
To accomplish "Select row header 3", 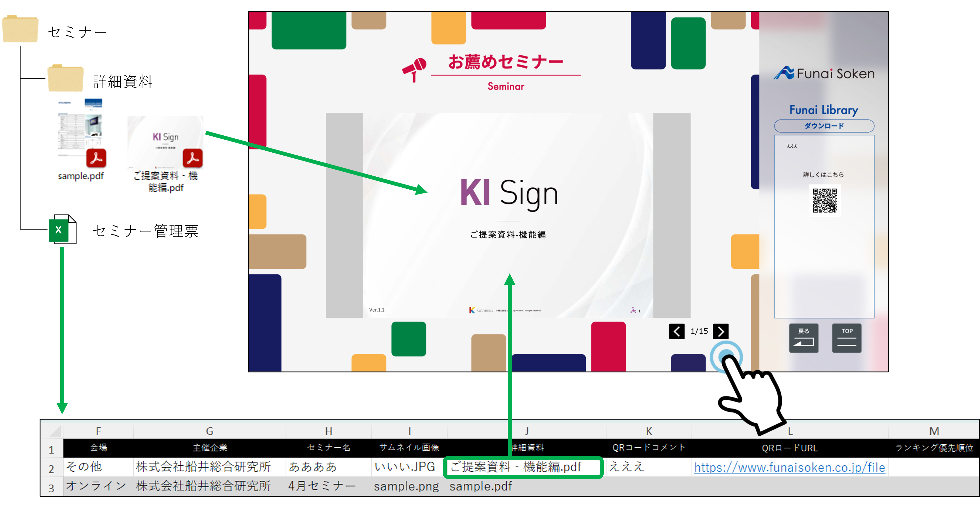I will click(51, 487).
